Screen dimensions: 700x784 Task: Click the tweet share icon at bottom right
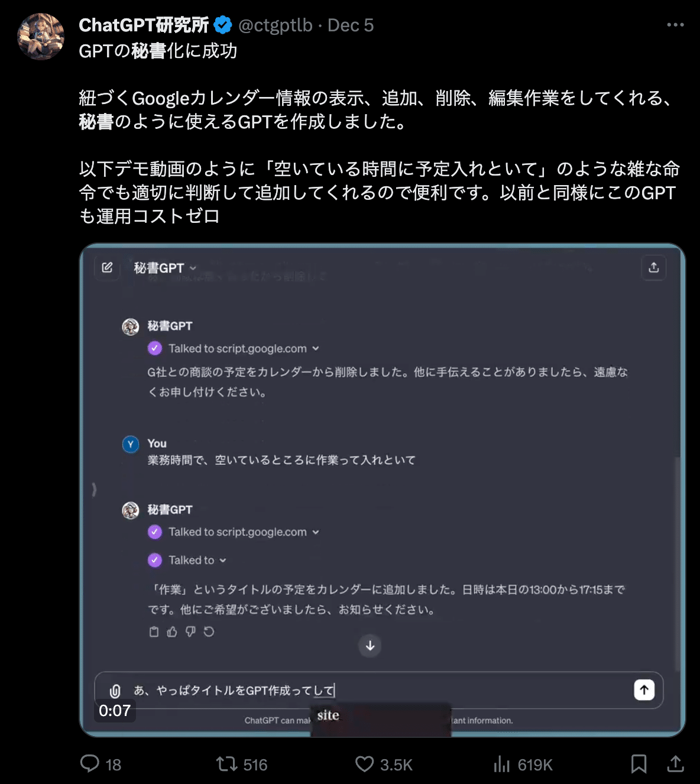click(x=675, y=764)
